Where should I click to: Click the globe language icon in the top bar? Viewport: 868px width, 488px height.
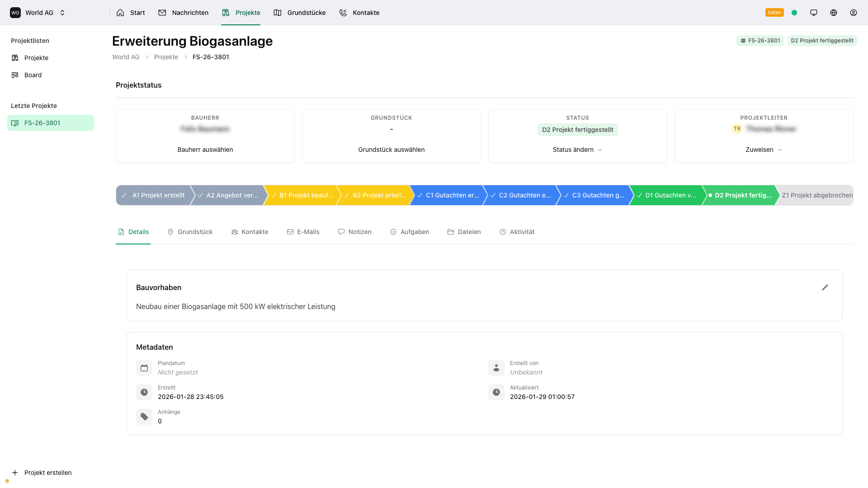coord(834,12)
